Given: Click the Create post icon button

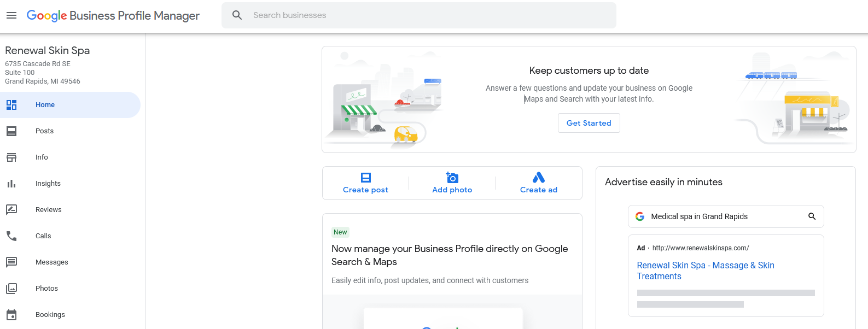Looking at the screenshot, I should tap(365, 183).
